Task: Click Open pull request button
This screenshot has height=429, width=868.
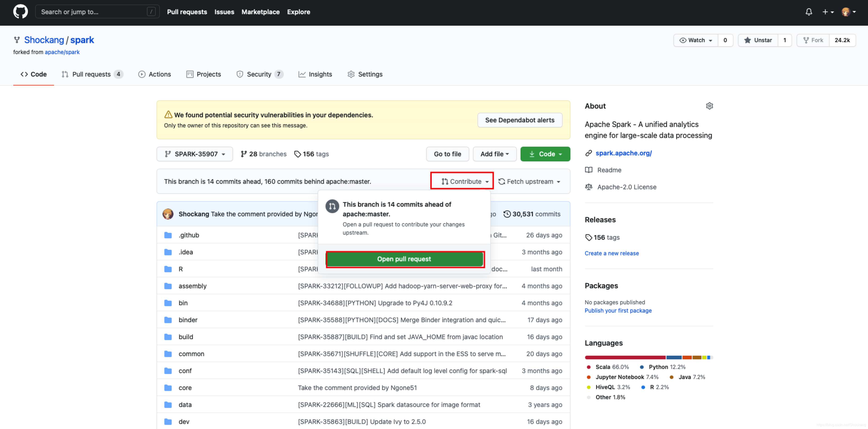Action: click(x=404, y=259)
